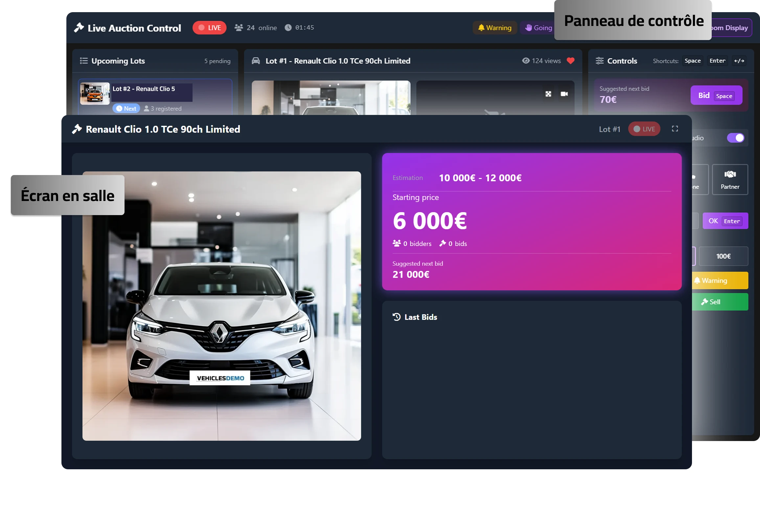This screenshot has width=760, height=532.
Task: Click the estimation '10 000€ - 12 000€'
Action: point(480,178)
